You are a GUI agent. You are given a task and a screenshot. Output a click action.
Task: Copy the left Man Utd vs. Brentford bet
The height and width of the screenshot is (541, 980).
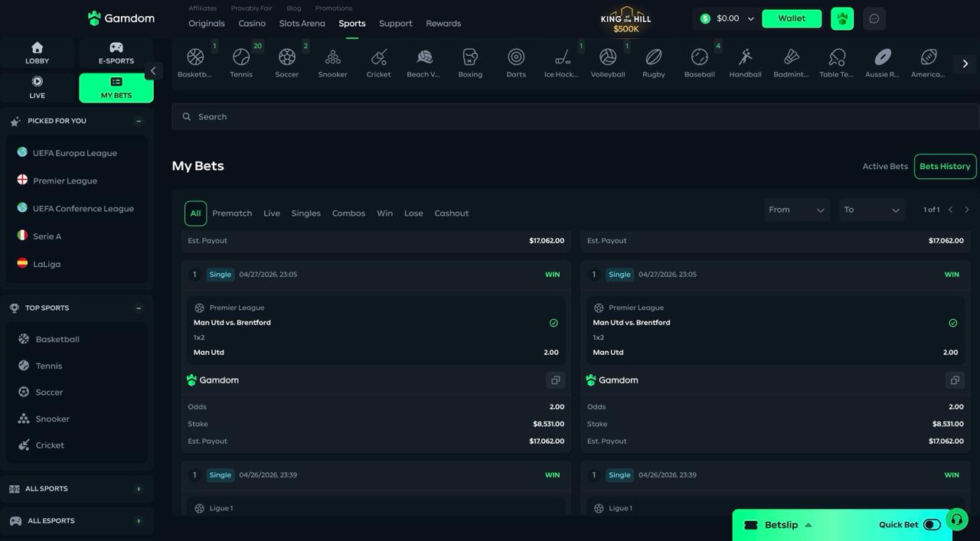point(555,380)
